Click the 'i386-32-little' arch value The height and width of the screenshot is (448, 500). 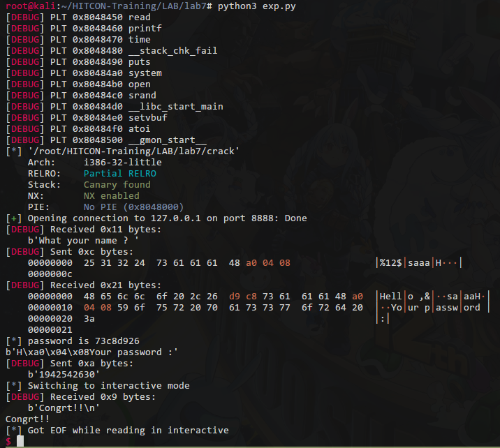[x=123, y=162]
